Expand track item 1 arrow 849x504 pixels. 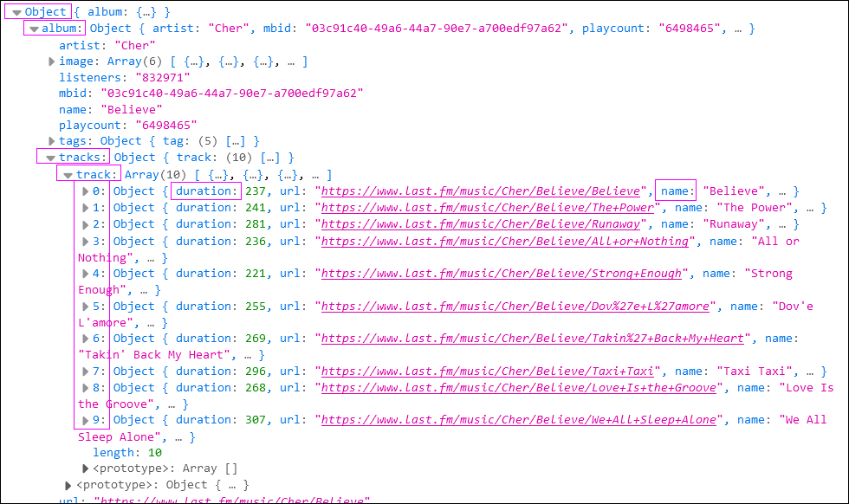click(x=85, y=208)
